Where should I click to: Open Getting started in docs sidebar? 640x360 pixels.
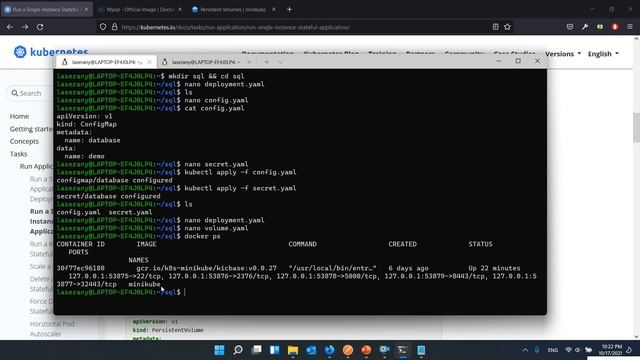click(32, 129)
